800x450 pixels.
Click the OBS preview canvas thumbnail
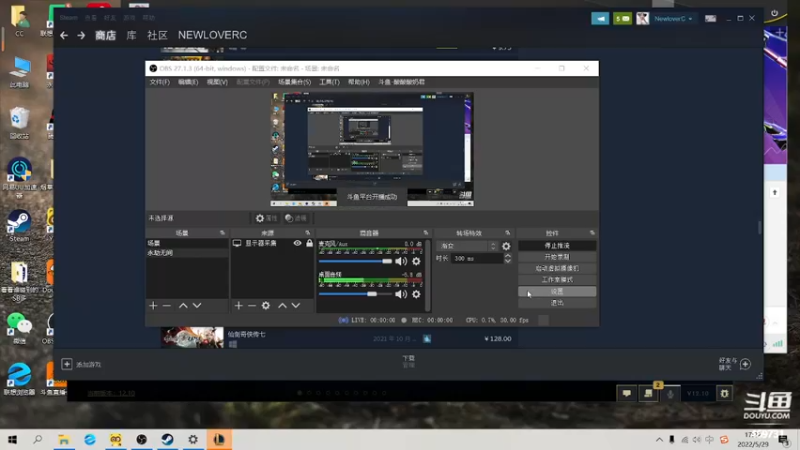pyautogui.click(x=372, y=149)
